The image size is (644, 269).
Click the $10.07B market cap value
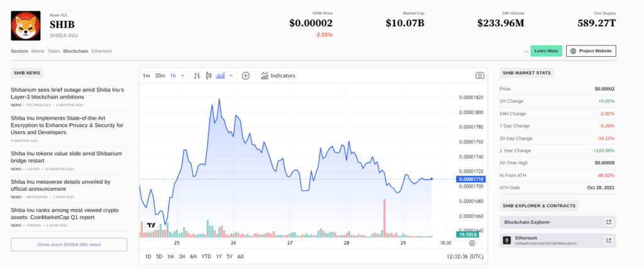(404, 23)
